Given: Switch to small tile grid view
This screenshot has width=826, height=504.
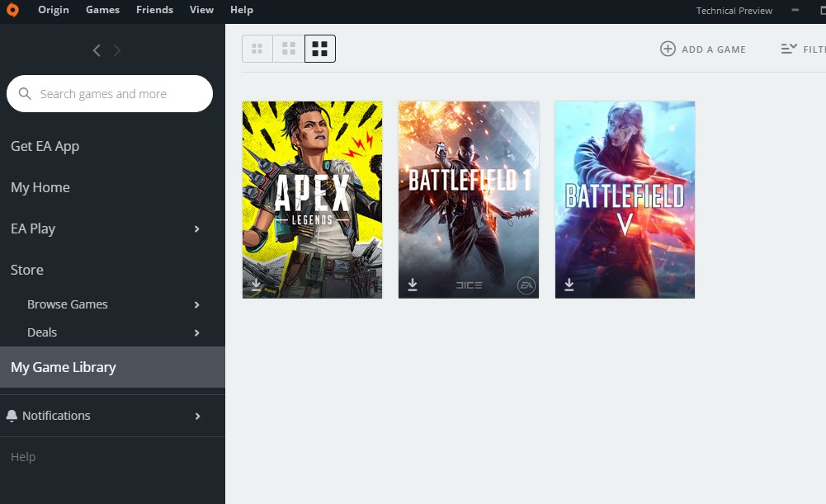Looking at the screenshot, I should click(257, 49).
